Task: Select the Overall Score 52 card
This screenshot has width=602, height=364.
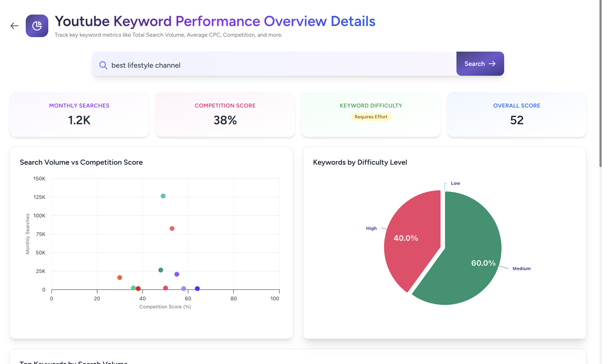Action: point(516,114)
